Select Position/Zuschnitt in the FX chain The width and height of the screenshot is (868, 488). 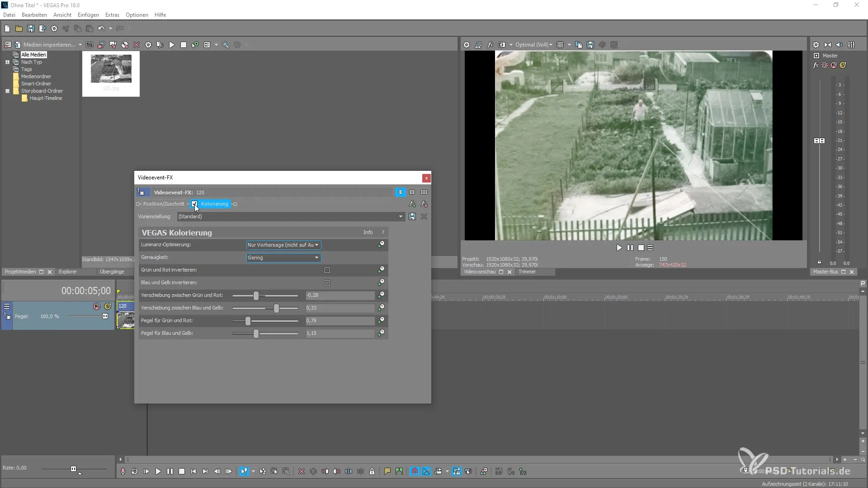click(x=164, y=204)
